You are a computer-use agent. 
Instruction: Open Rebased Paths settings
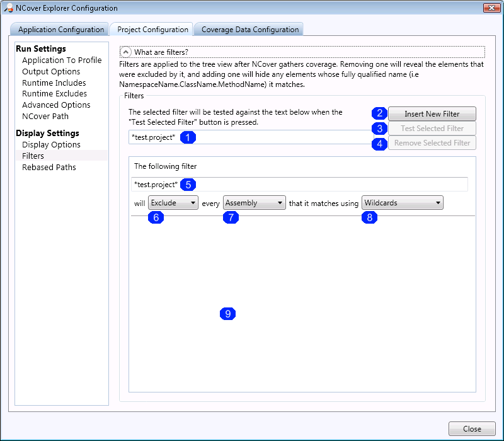(x=49, y=167)
